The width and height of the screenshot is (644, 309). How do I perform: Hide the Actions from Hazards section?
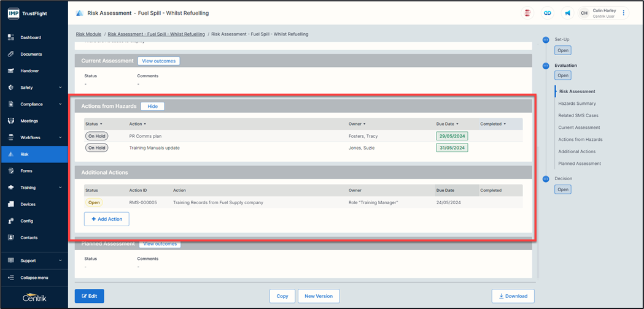pos(152,106)
